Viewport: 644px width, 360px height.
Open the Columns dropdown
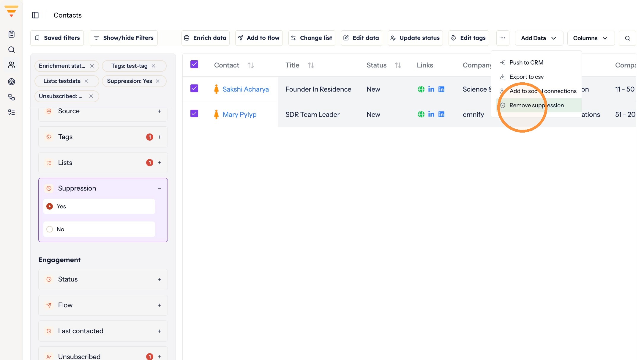point(591,38)
